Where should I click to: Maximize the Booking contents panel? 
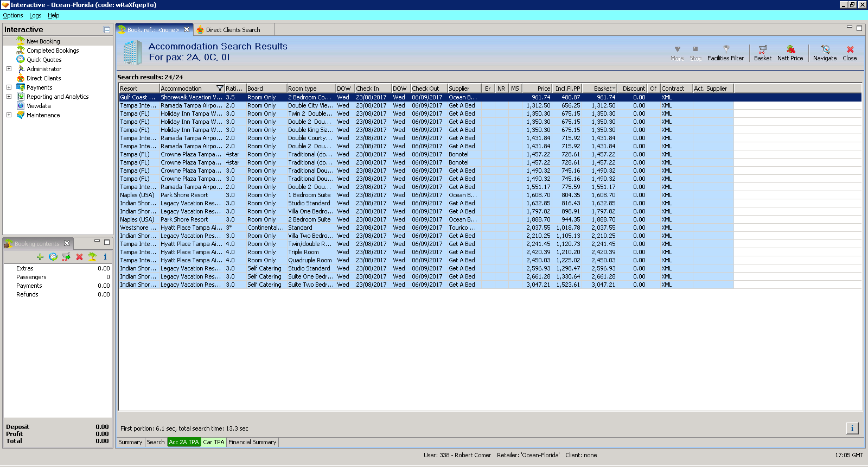(107, 242)
